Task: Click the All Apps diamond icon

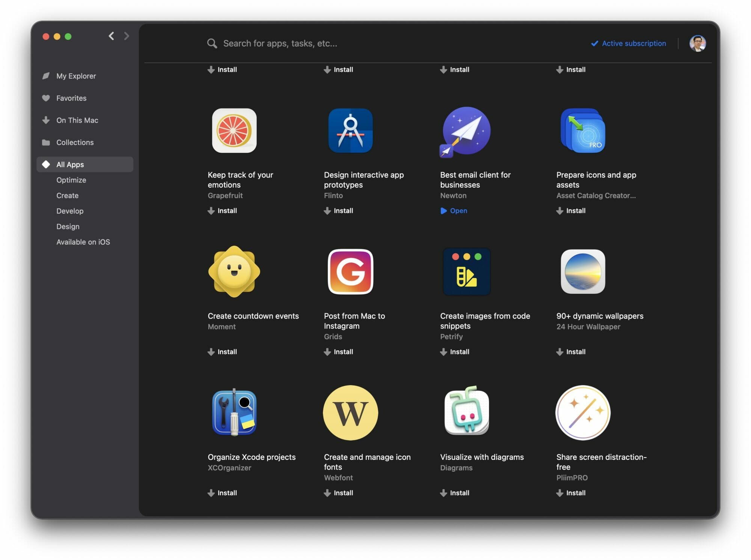Action: point(46,164)
